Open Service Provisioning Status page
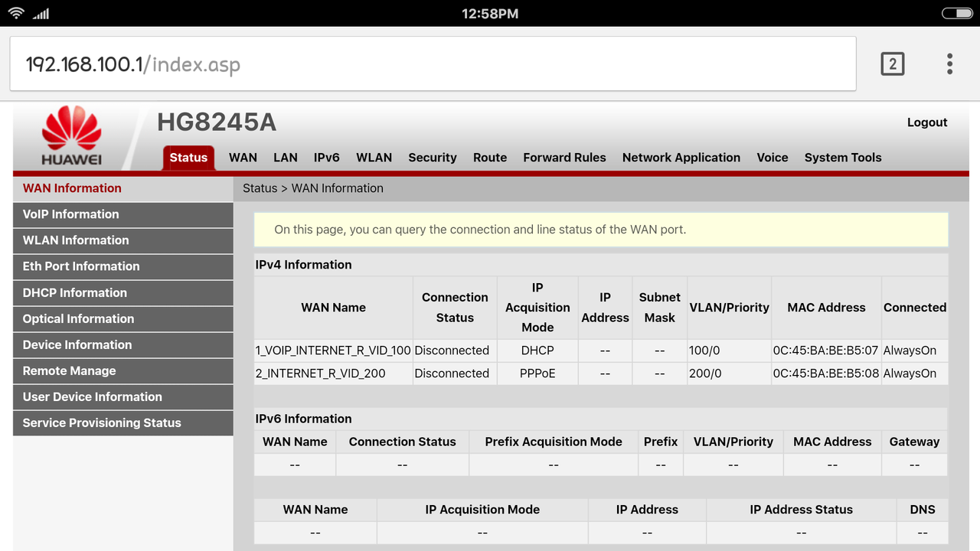 point(123,422)
